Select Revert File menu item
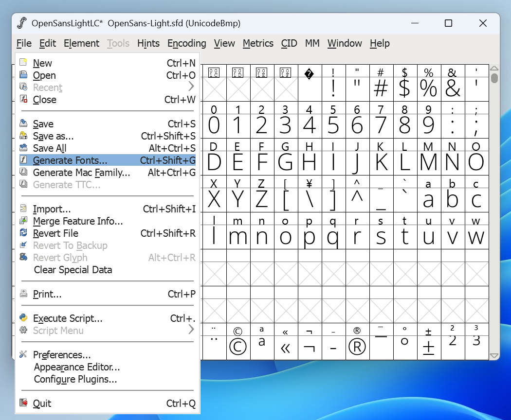Viewport: 511px width, 420px height. 55,233
